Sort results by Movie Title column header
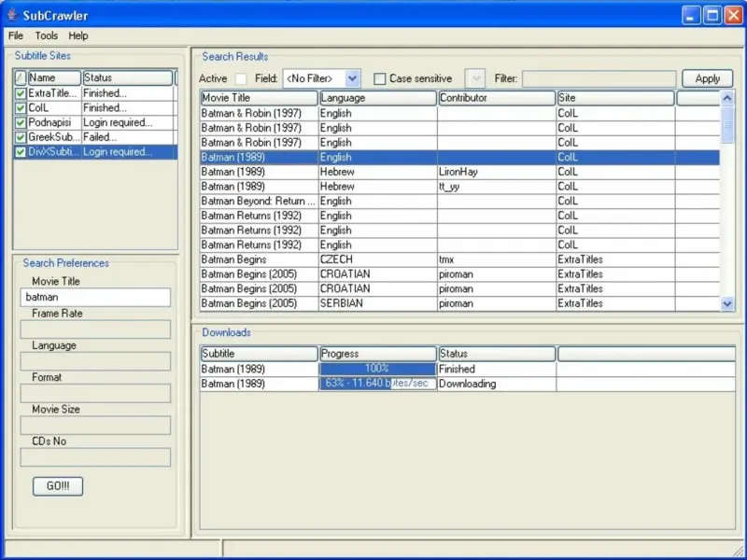747x560 pixels. tap(259, 98)
